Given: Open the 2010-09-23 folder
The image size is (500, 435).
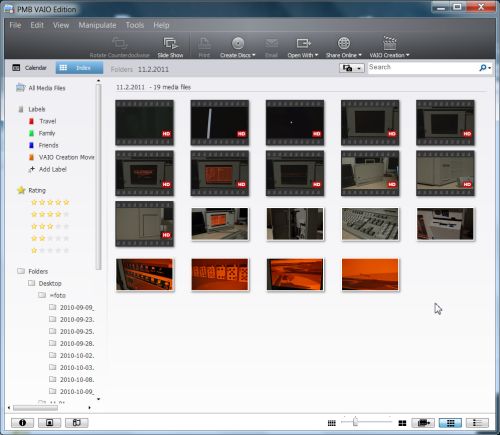Looking at the screenshot, I should 72,319.
